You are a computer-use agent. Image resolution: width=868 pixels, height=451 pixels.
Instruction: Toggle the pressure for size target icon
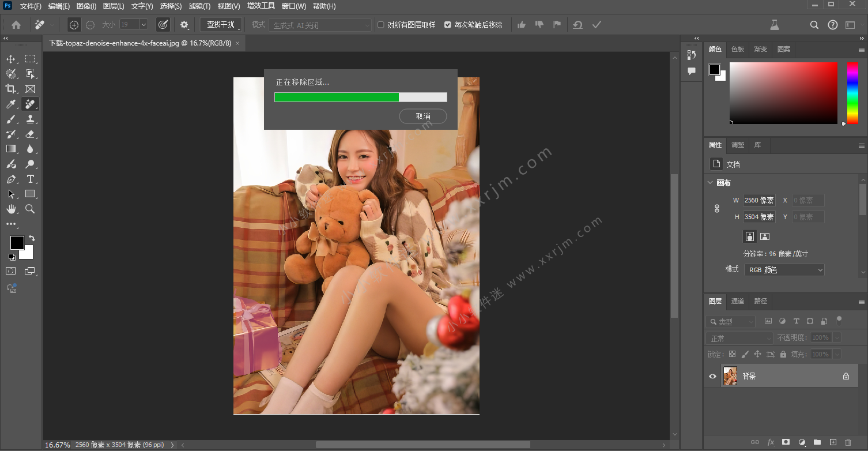pyautogui.click(x=163, y=25)
